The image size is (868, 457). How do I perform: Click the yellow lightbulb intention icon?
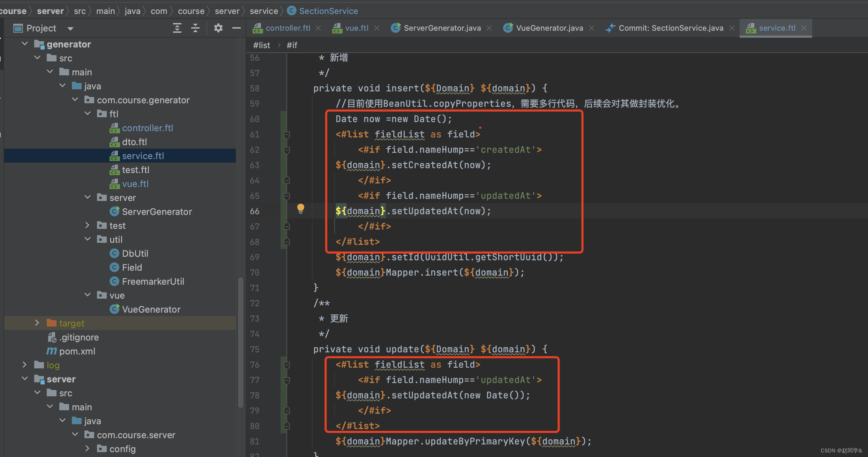pos(300,209)
